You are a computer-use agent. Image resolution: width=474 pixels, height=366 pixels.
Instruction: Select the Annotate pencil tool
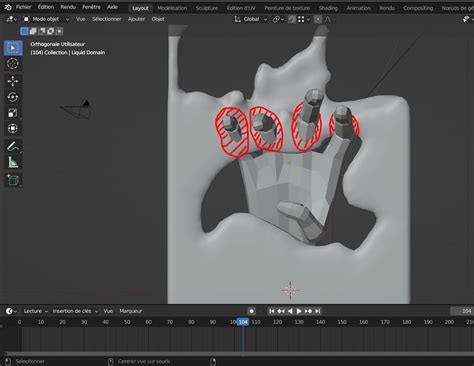[13, 146]
